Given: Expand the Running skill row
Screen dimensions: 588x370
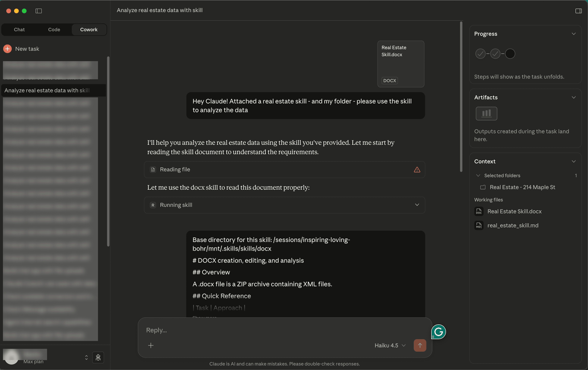Looking at the screenshot, I should [x=417, y=205].
